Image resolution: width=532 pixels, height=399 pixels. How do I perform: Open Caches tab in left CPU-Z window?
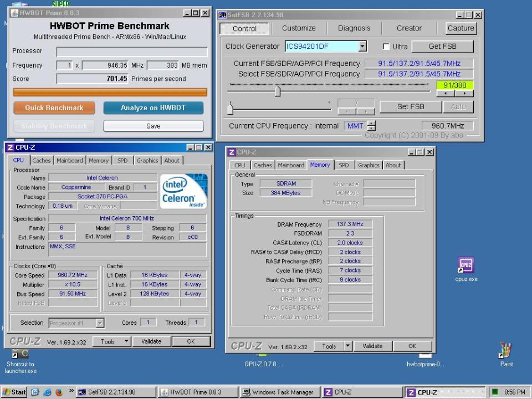pos(42,161)
